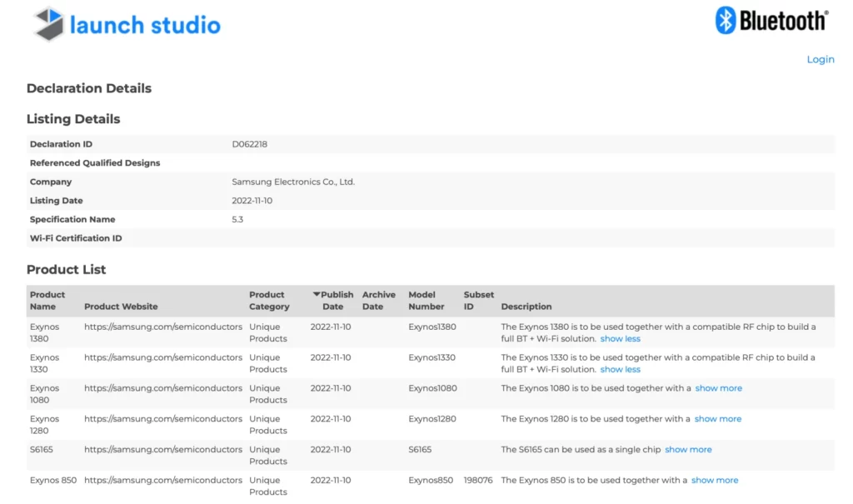Select the Specification Name value 5.3
The height and width of the screenshot is (504, 853).
237,219
